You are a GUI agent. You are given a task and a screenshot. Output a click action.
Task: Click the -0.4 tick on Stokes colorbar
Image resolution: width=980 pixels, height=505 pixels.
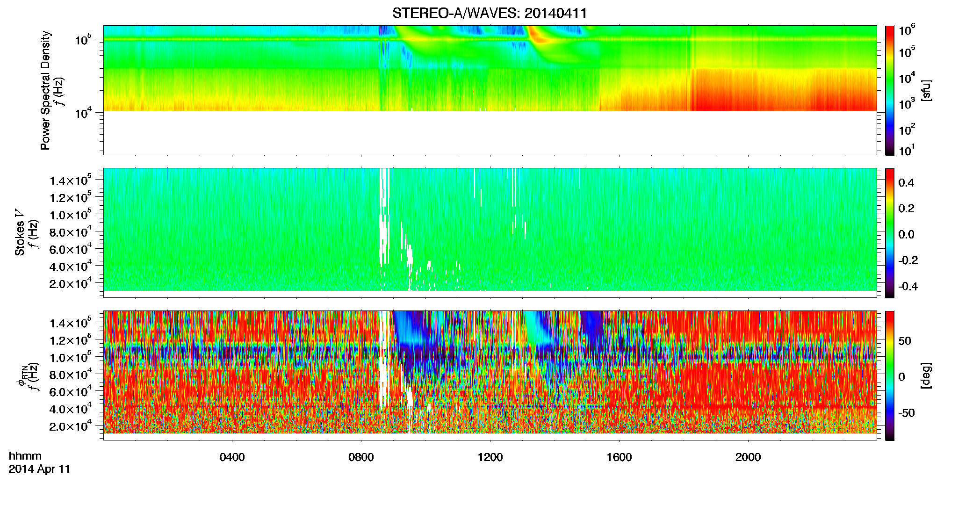point(908,286)
